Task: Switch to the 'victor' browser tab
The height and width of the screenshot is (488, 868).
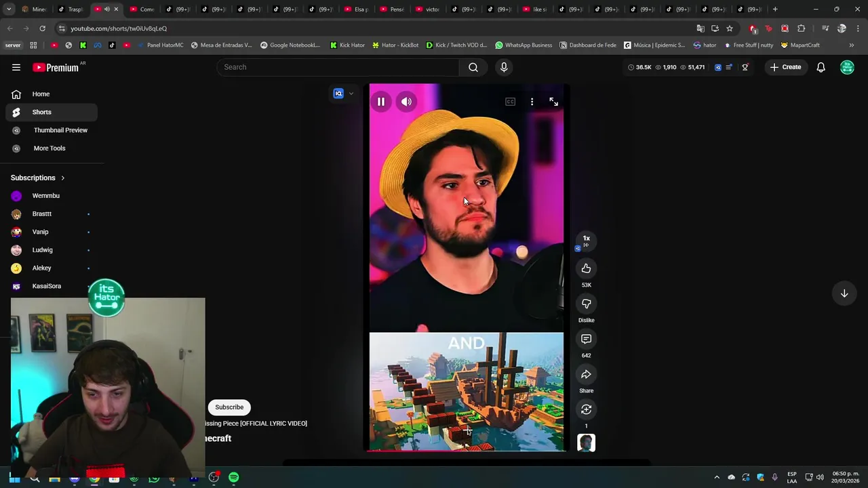Action: pyautogui.click(x=427, y=9)
